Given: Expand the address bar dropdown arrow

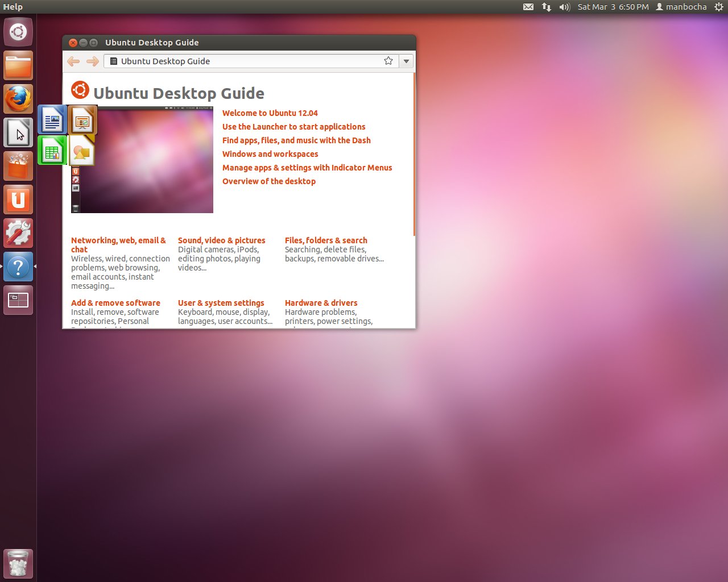Looking at the screenshot, I should coord(406,61).
